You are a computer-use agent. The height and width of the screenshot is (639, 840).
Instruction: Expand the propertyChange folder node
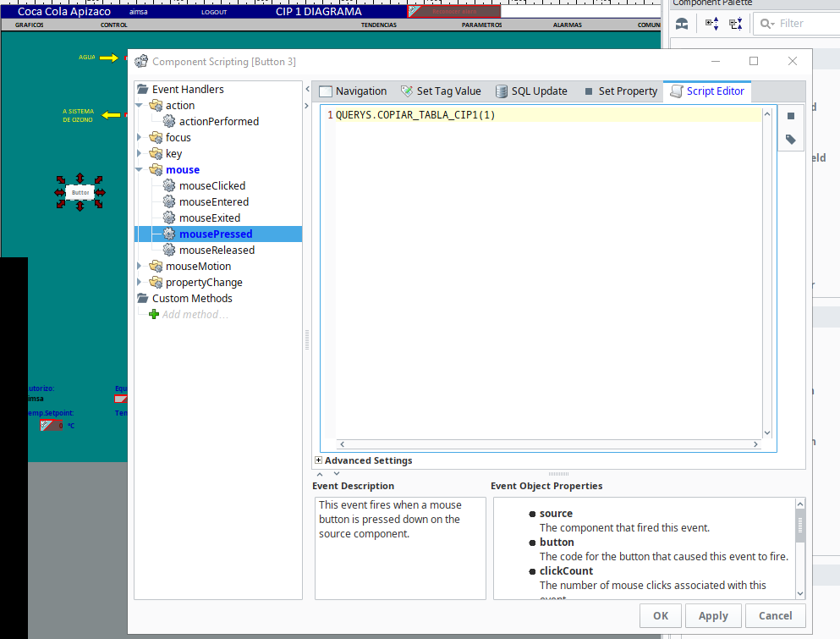140,283
